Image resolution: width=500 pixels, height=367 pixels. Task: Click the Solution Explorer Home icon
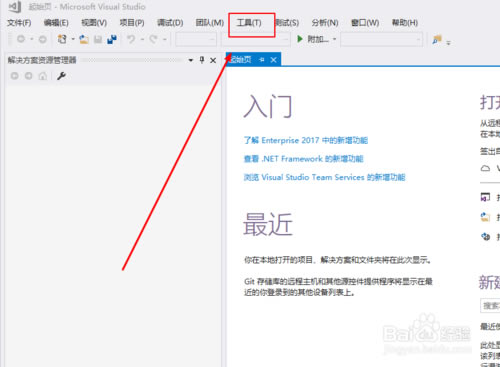click(x=43, y=76)
